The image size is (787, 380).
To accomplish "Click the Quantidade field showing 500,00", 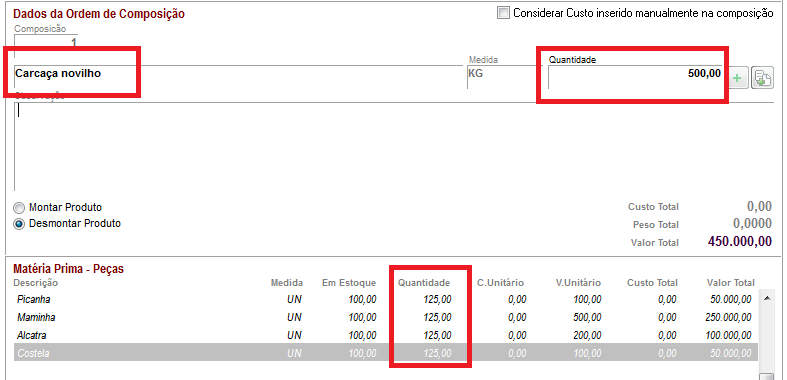I will pos(635,77).
